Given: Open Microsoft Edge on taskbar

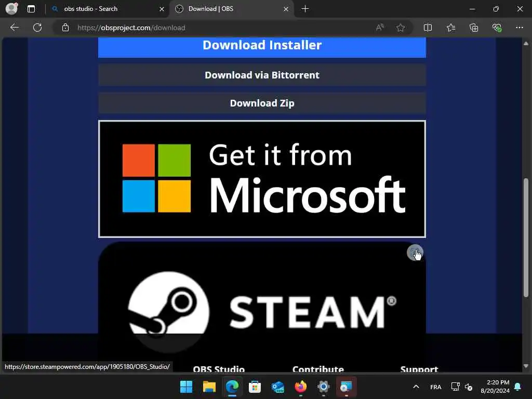Looking at the screenshot, I should click(x=232, y=387).
